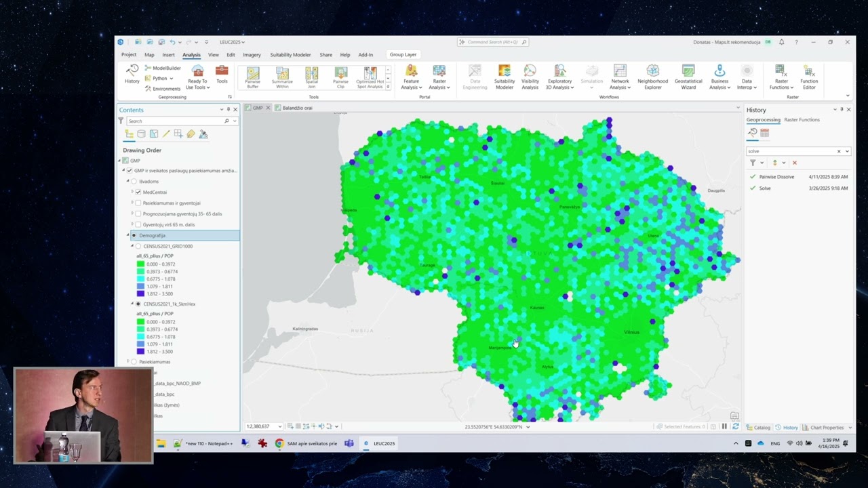Select the Pairwise Dissolve history entry
This screenshot has width=868, height=488.
point(798,177)
